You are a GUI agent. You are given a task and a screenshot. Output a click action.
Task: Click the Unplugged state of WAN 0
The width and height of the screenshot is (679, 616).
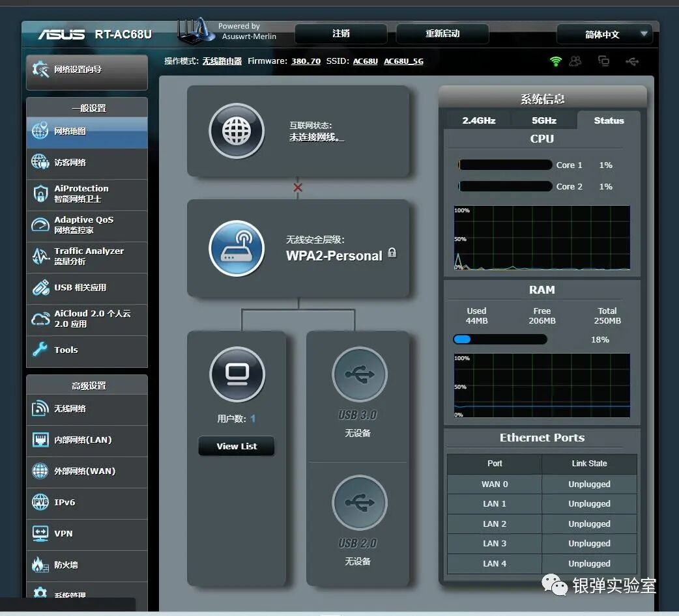tap(589, 484)
